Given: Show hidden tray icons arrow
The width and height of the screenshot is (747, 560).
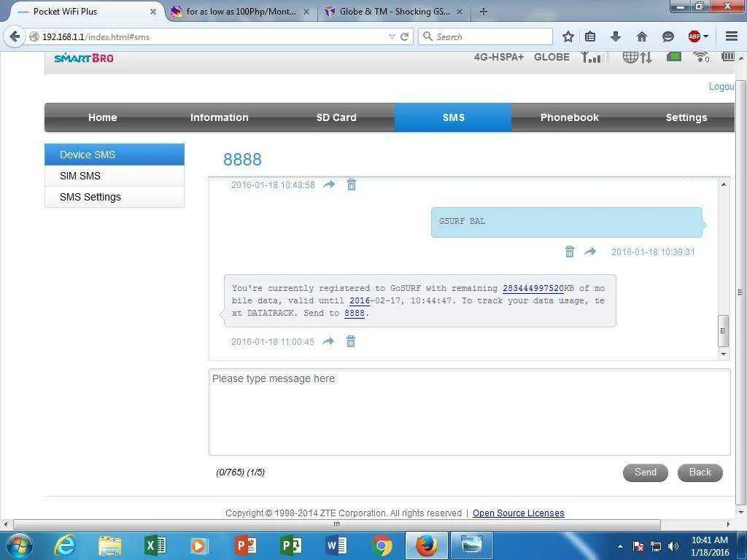Looking at the screenshot, I should pyautogui.click(x=620, y=546).
